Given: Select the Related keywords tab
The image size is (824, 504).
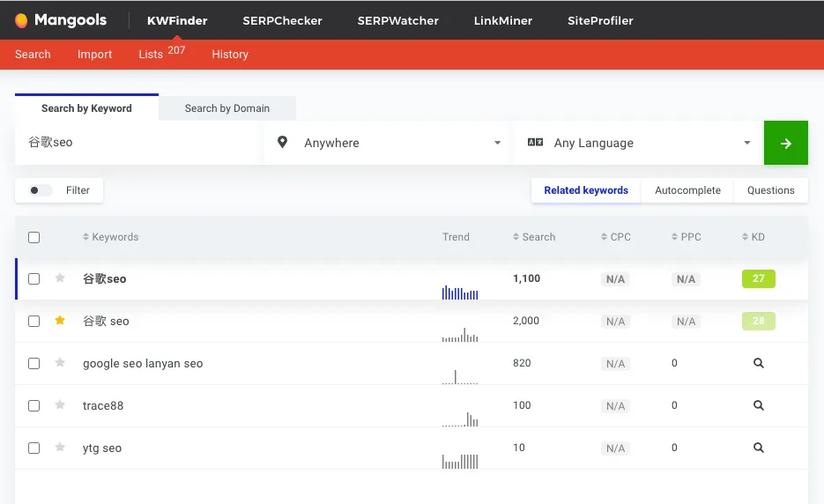Looking at the screenshot, I should coord(586,190).
